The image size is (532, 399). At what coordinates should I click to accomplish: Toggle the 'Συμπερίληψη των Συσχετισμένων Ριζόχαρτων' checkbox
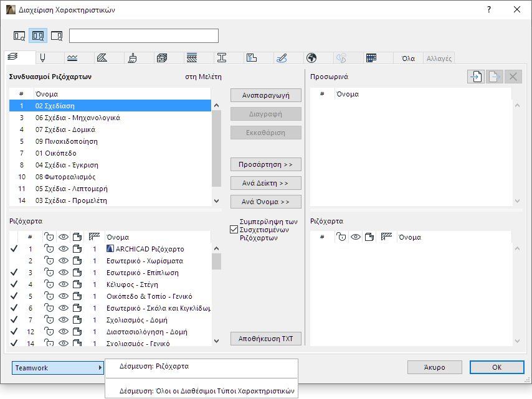[x=234, y=230]
